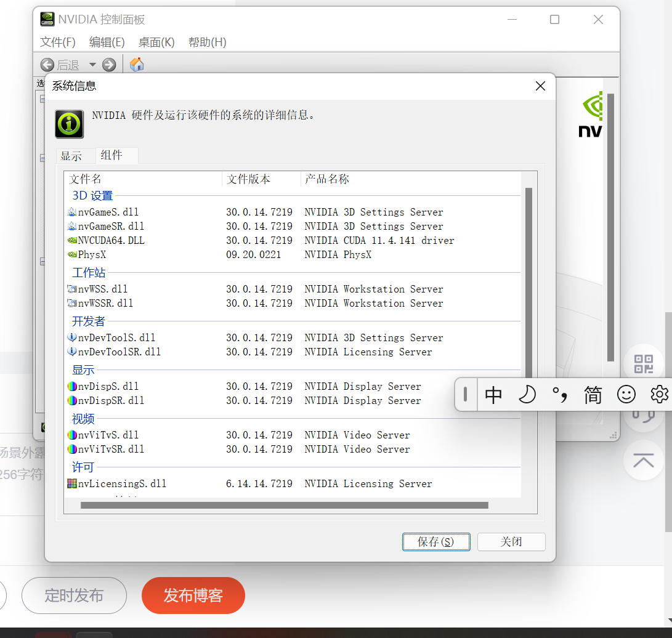
Task: Click the 后退 label in toolbar
Action: [x=68, y=65]
